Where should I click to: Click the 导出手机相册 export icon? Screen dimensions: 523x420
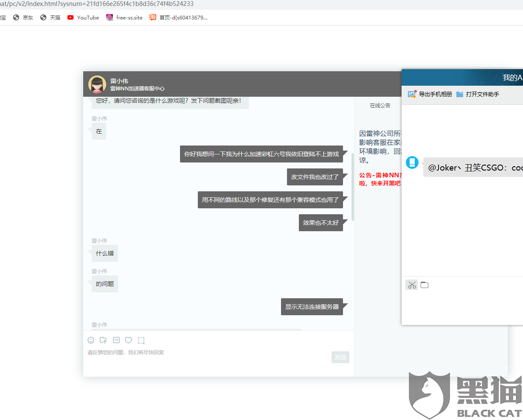(x=430, y=94)
